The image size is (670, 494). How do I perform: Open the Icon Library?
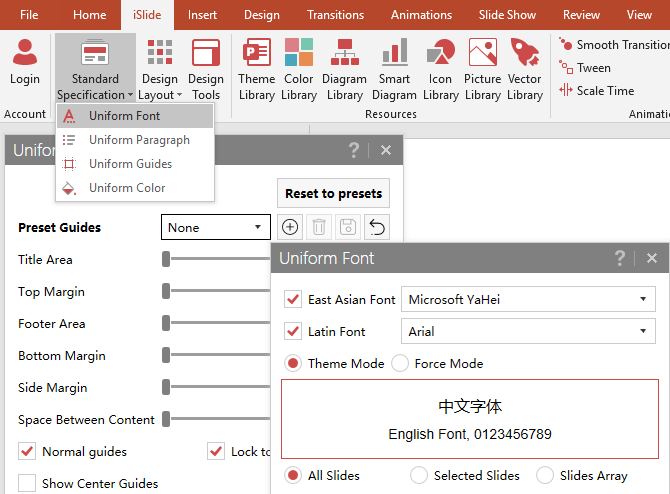(441, 69)
